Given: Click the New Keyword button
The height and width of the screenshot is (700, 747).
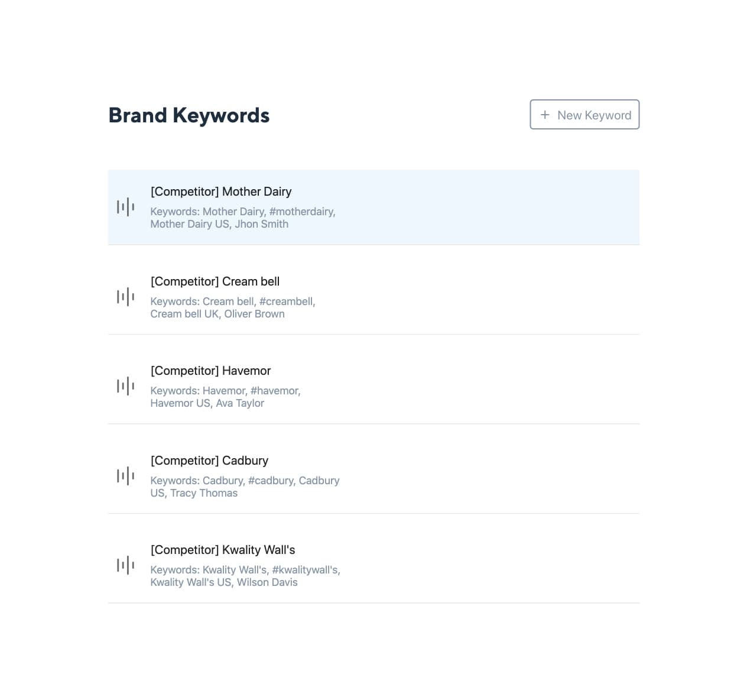Looking at the screenshot, I should tap(584, 115).
